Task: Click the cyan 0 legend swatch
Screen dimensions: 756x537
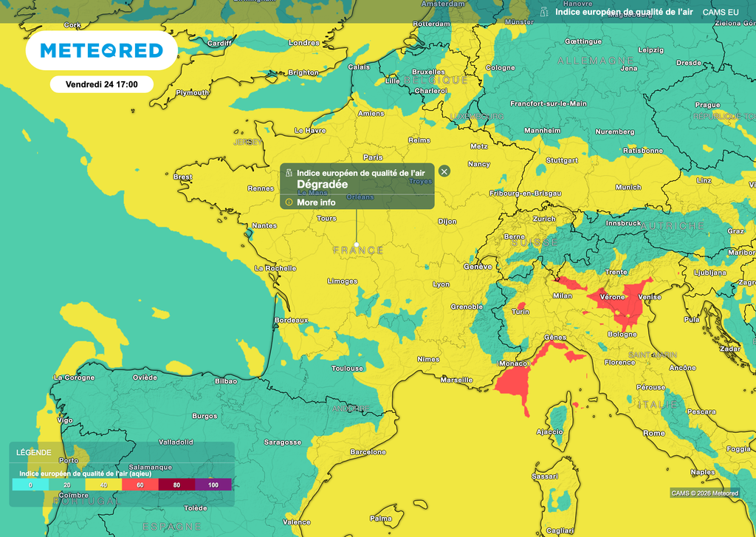Action: 30,485
